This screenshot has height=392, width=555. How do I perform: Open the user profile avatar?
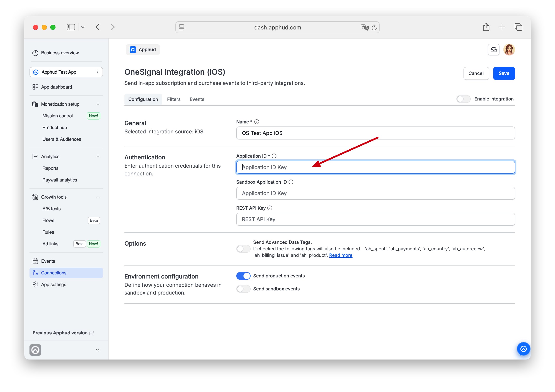coord(509,50)
